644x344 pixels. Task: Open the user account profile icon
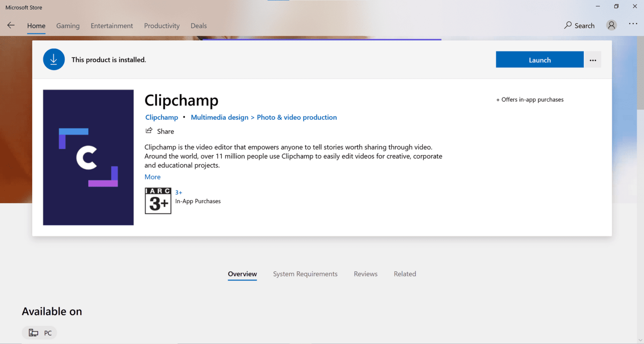click(611, 25)
